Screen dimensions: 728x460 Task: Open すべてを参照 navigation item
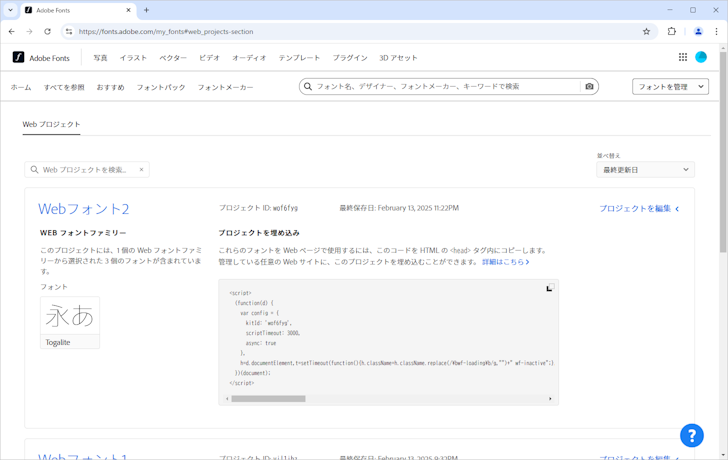pyautogui.click(x=64, y=87)
